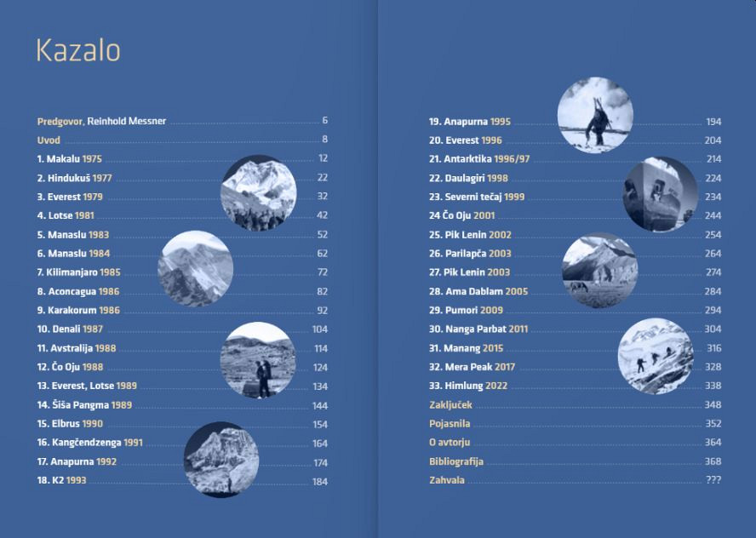This screenshot has width=756, height=538.
Task: Click the round valley photo near Parilapča 2003
Action: click(599, 270)
